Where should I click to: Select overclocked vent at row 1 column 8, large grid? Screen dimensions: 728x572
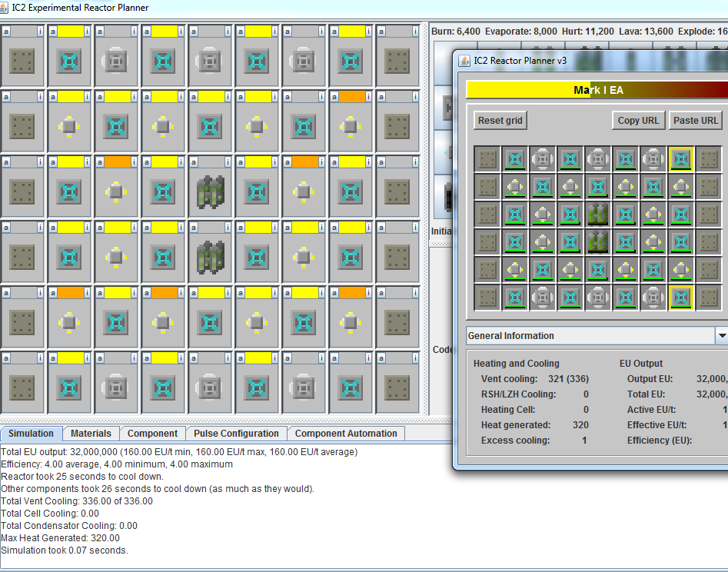click(351, 61)
